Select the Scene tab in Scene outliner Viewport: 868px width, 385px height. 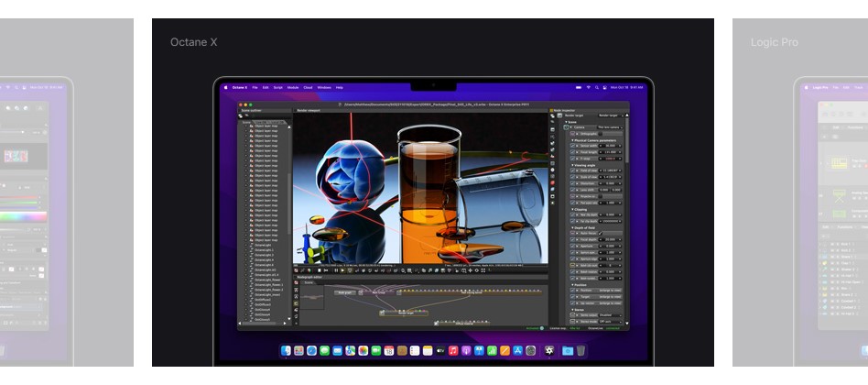click(x=245, y=121)
